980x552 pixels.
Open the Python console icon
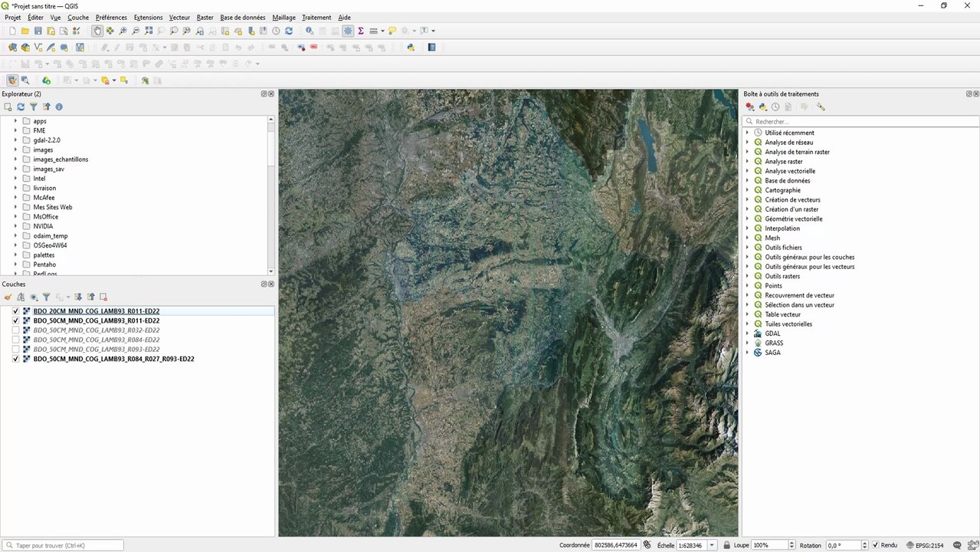411,48
